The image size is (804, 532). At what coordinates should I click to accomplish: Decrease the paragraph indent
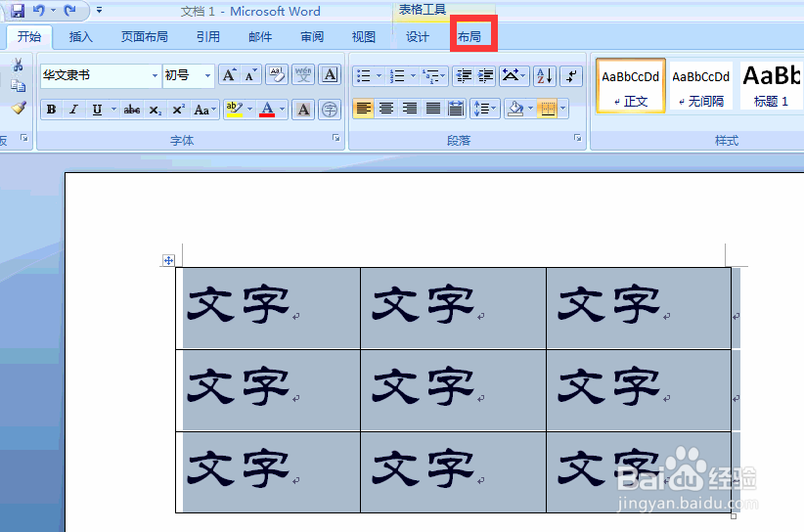tap(464, 76)
